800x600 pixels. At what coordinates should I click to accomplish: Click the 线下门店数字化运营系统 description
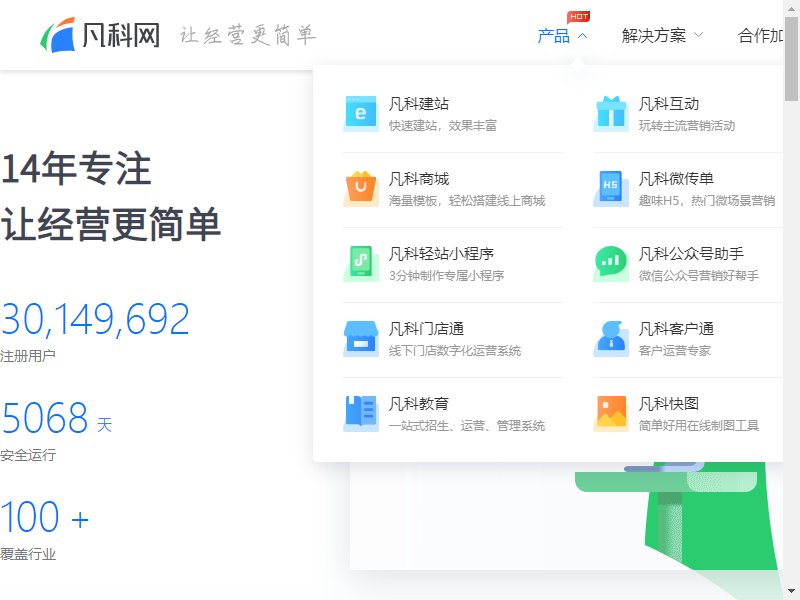(x=455, y=351)
